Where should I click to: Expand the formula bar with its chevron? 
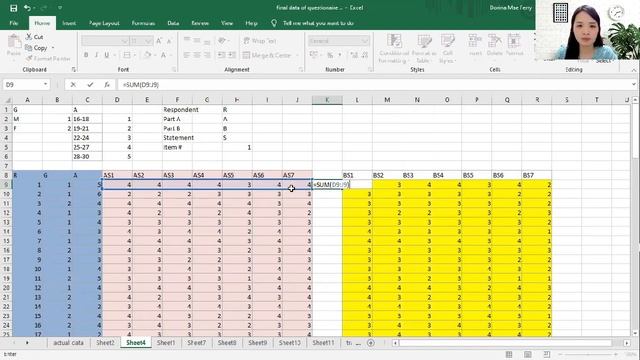[x=633, y=84]
